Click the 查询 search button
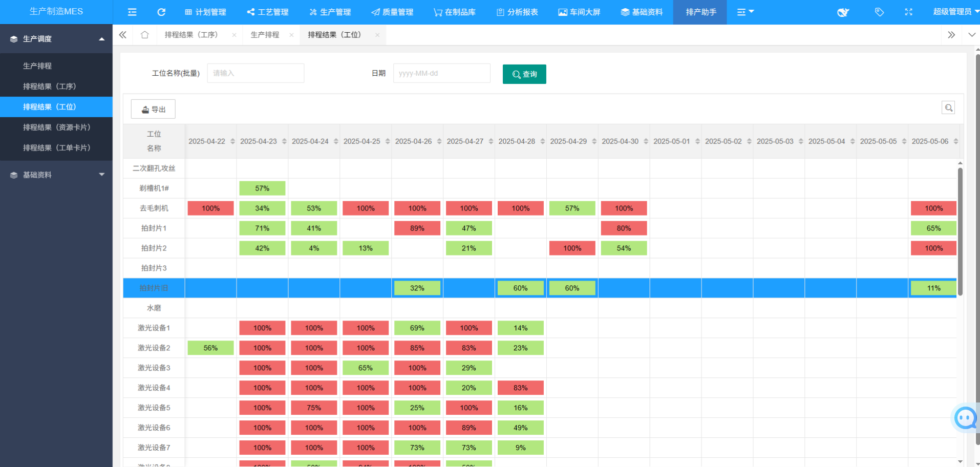The width and height of the screenshot is (980, 467). 524,74
